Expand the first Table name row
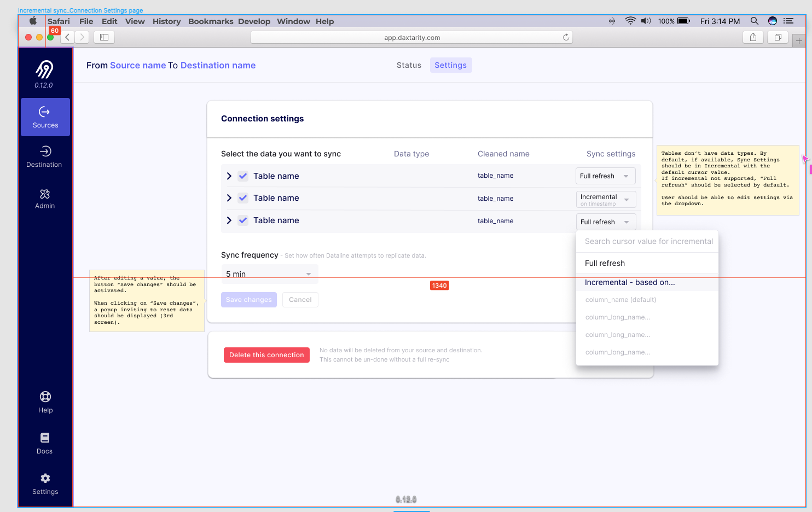 [229, 176]
